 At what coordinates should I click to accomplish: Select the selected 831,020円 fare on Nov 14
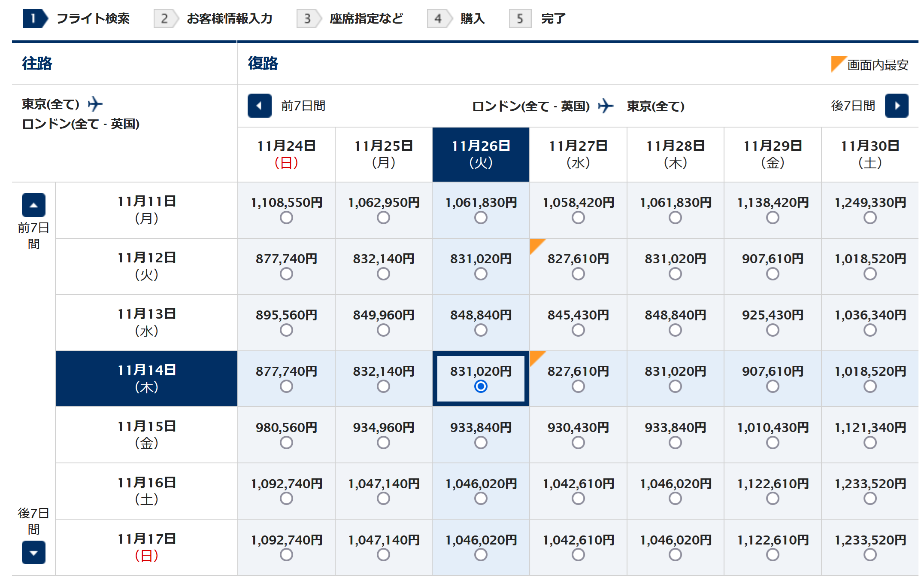(481, 386)
